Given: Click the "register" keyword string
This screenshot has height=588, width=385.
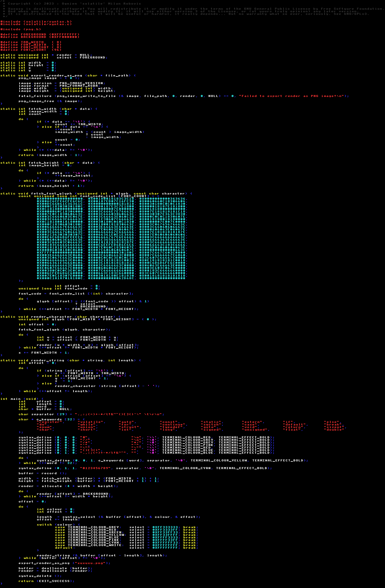Looking at the screenshot, I should (x=49, y=422).
